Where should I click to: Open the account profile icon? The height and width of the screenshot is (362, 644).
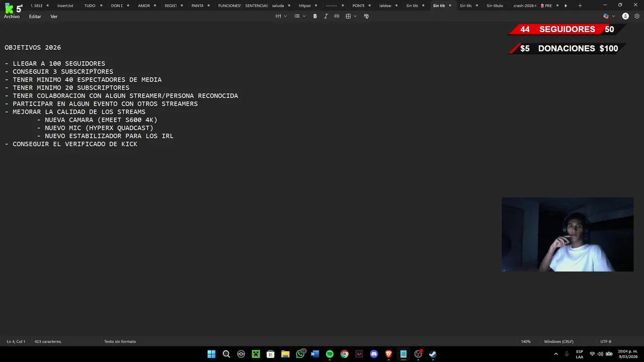[x=625, y=16]
